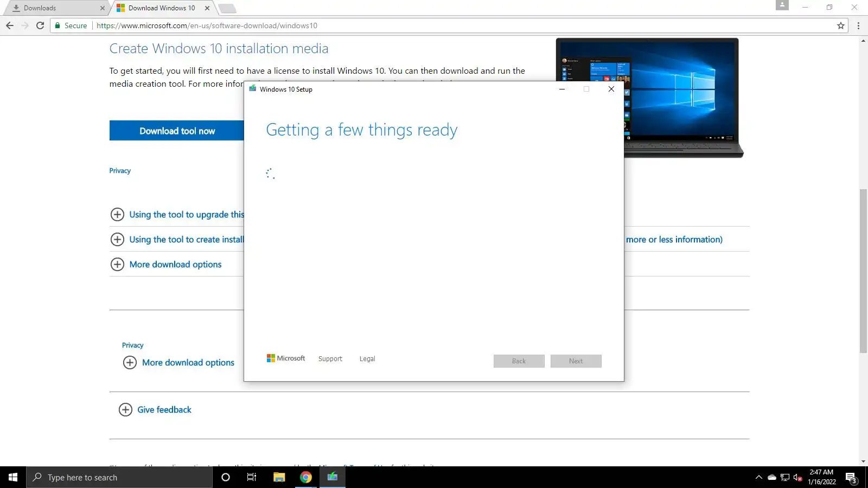Open Task View on the taskbar
The width and height of the screenshot is (868, 488).
(x=252, y=477)
